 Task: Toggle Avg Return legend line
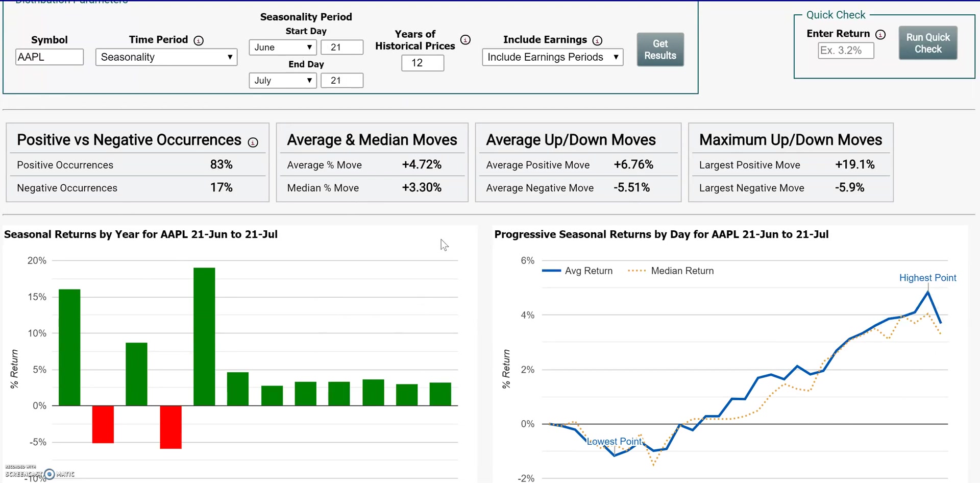[577, 271]
